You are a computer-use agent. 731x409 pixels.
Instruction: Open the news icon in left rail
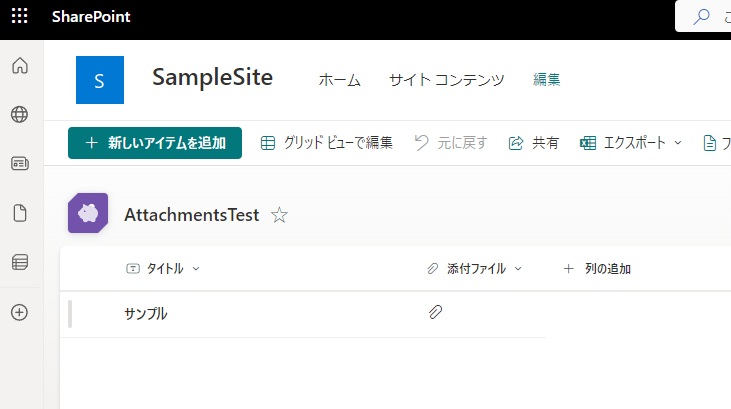(x=20, y=164)
